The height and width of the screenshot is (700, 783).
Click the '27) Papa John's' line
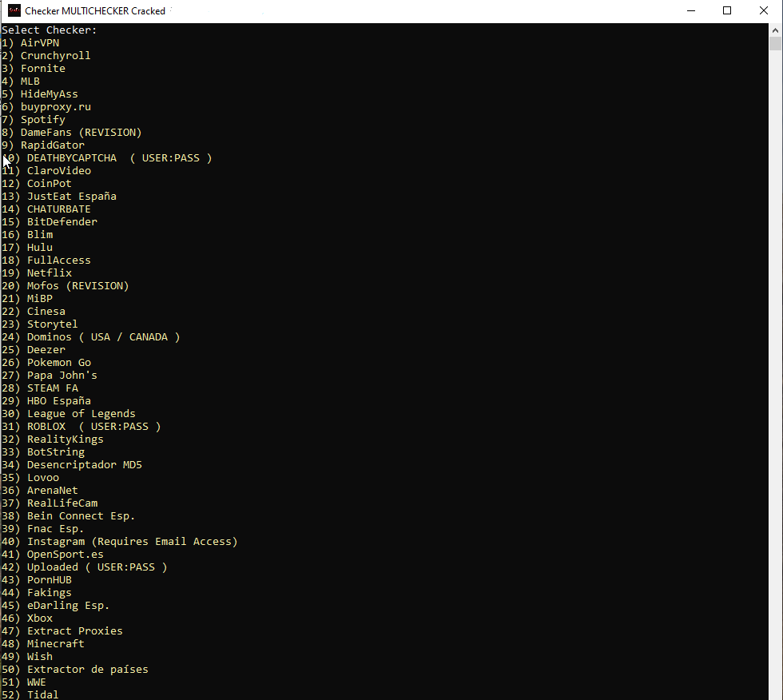(x=50, y=375)
